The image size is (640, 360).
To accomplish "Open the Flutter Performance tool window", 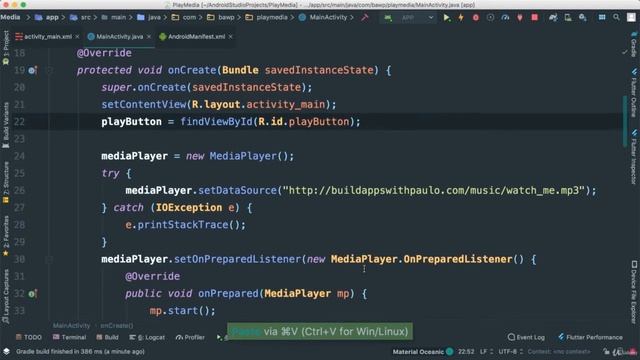I will [x=590, y=337].
